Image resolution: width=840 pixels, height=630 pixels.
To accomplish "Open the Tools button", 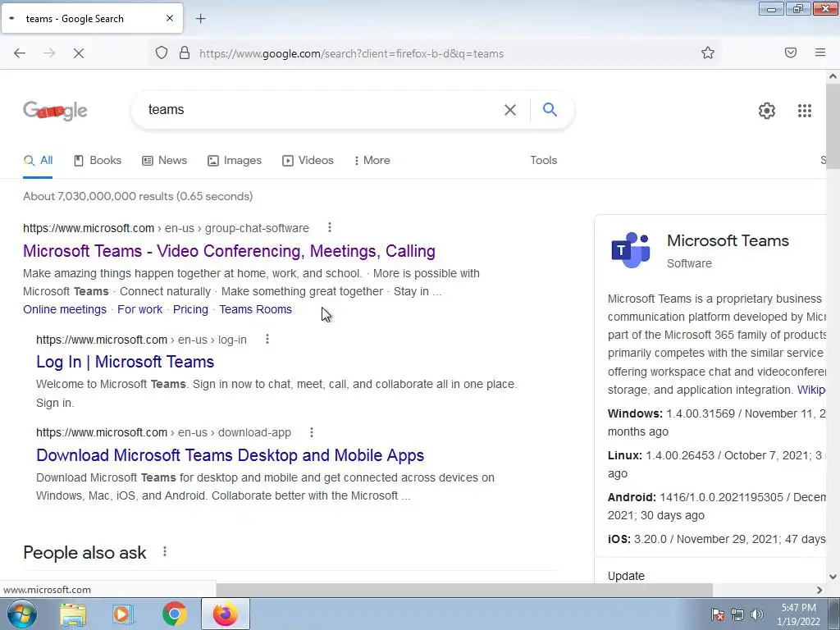I will (x=544, y=160).
